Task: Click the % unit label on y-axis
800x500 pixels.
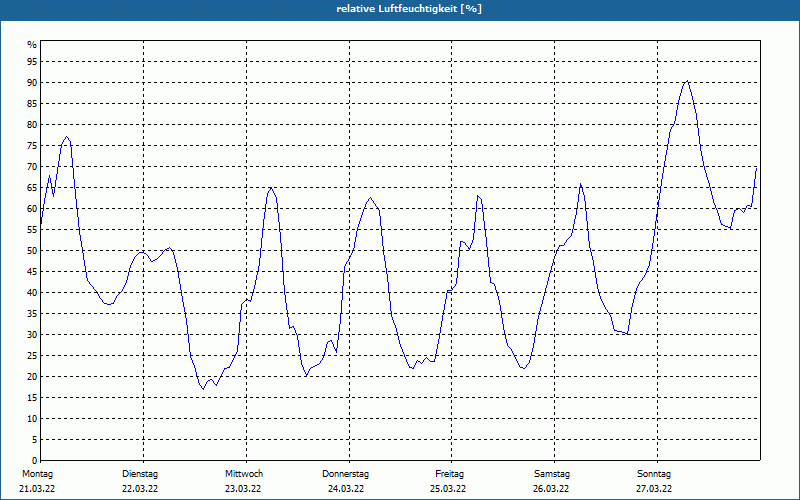Action: pos(32,45)
